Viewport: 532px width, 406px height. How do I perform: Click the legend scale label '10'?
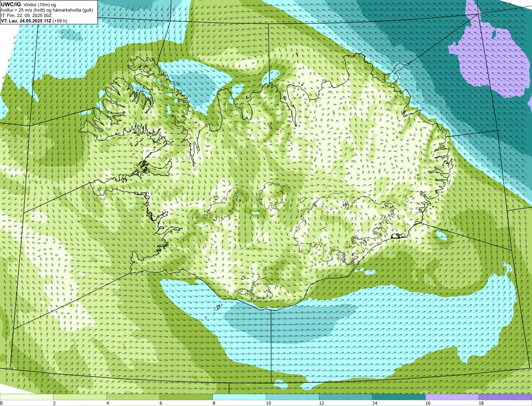pyautogui.click(x=268, y=403)
